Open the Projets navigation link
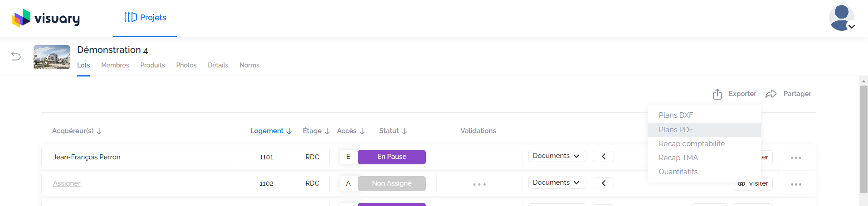Viewport: 868px width, 206px height. point(145,18)
